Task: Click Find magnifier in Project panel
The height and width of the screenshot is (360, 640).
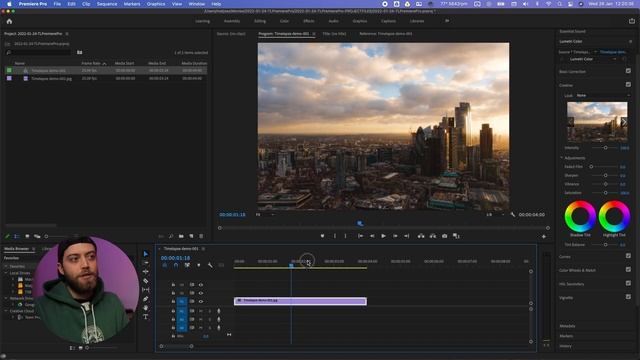Action: click(x=171, y=236)
